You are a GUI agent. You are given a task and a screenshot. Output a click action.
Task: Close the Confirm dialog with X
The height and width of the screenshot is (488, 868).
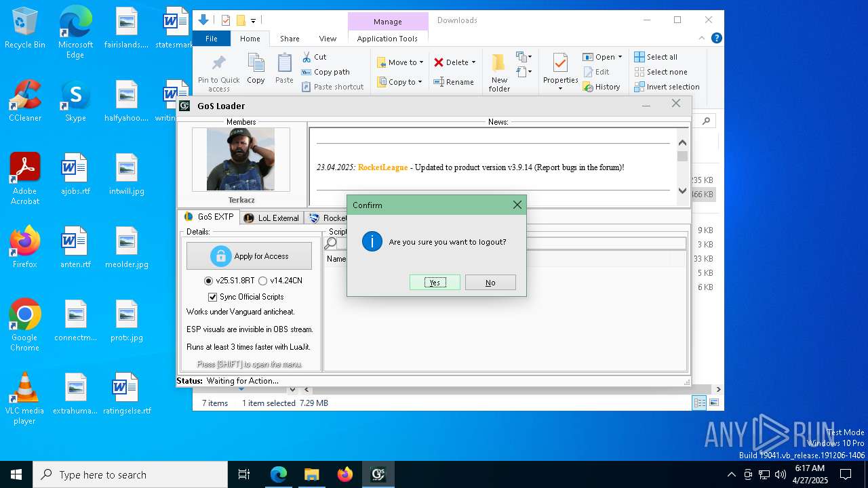pos(517,205)
